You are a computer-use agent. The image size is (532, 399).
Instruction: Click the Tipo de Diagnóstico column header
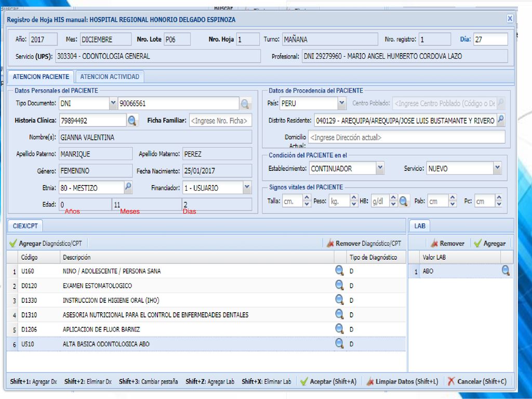point(376,257)
